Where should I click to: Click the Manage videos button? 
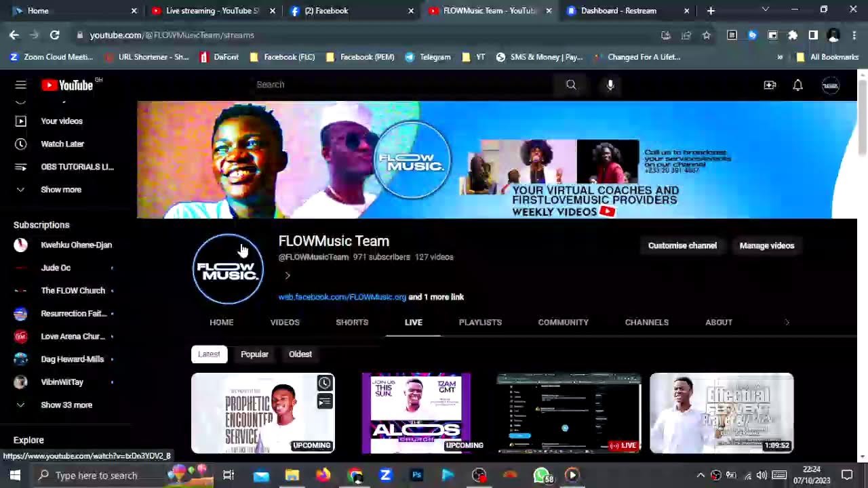[x=767, y=245]
